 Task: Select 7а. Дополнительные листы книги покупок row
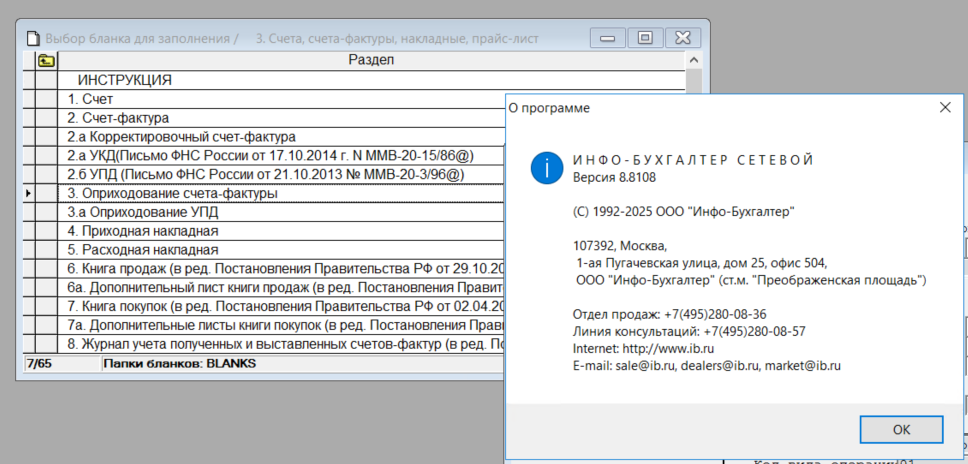tap(281, 325)
